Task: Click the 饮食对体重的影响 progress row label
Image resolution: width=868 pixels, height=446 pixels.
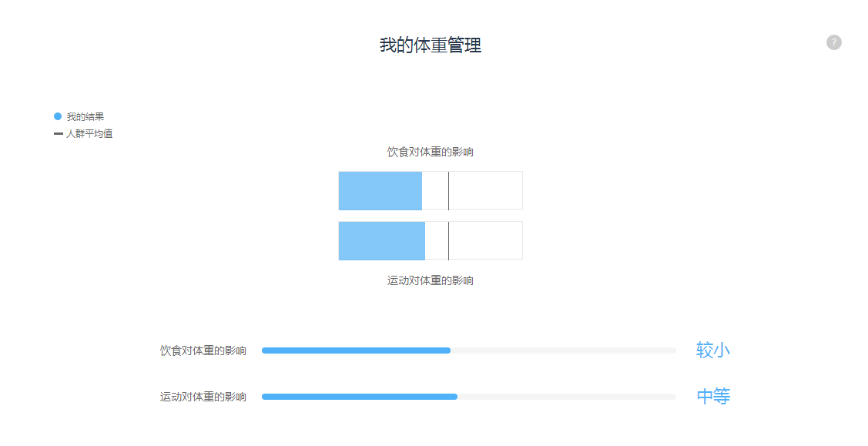Action: 203,350
